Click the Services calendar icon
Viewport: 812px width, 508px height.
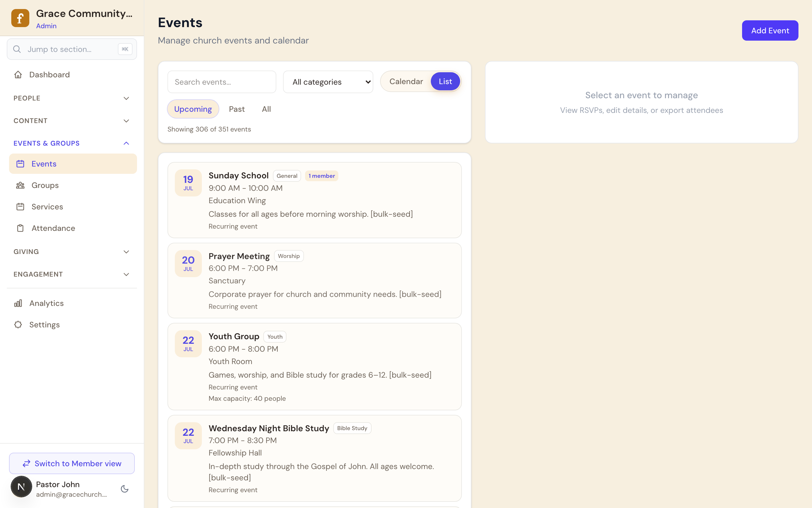[21, 207]
